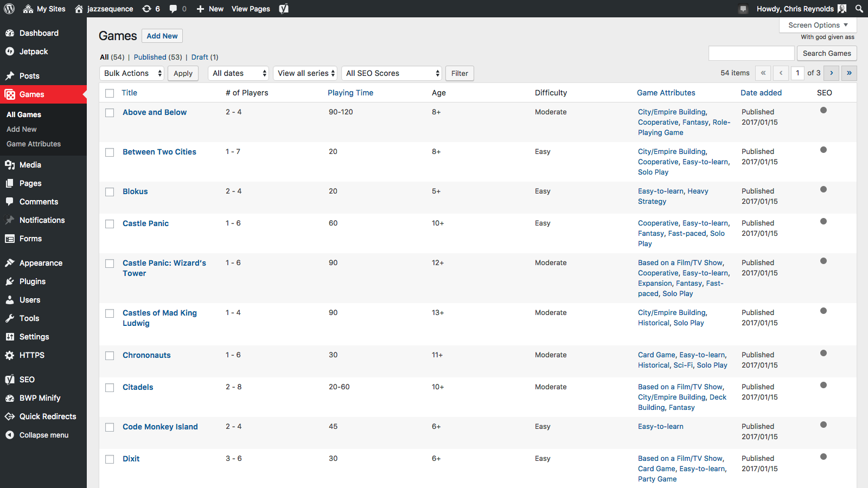Click the WordPress logo in admin bar
The image size is (868, 488).
[x=9, y=9]
